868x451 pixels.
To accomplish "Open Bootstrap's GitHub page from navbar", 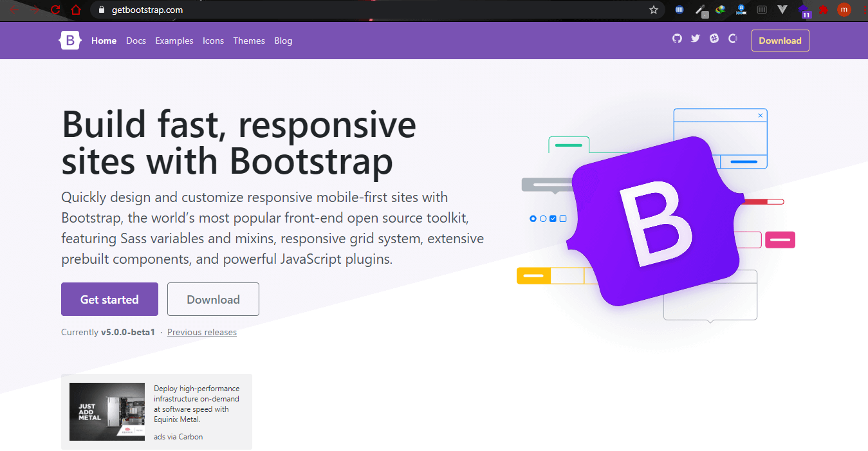I will tap(677, 40).
